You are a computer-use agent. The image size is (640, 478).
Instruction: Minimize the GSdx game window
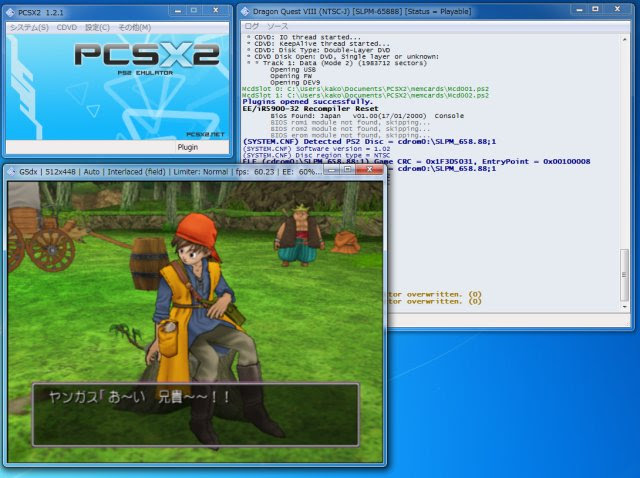(x=332, y=169)
